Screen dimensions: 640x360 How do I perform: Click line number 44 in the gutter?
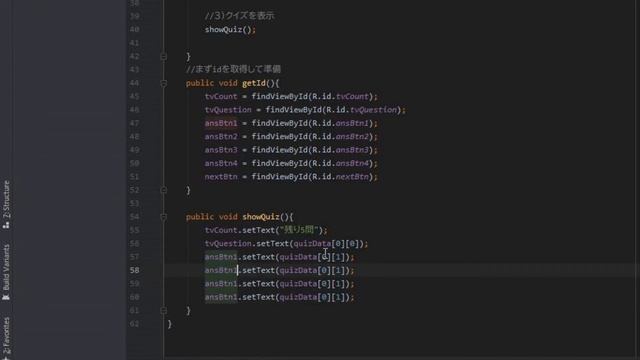point(135,83)
